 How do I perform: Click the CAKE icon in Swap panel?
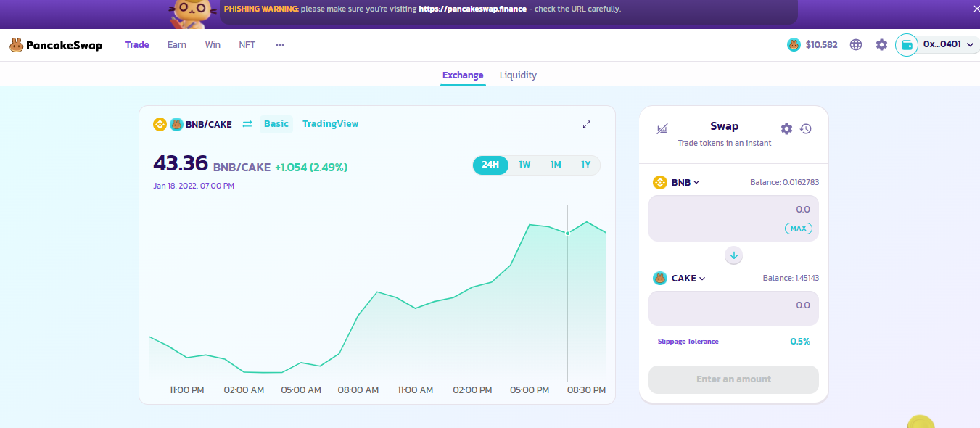660,278
